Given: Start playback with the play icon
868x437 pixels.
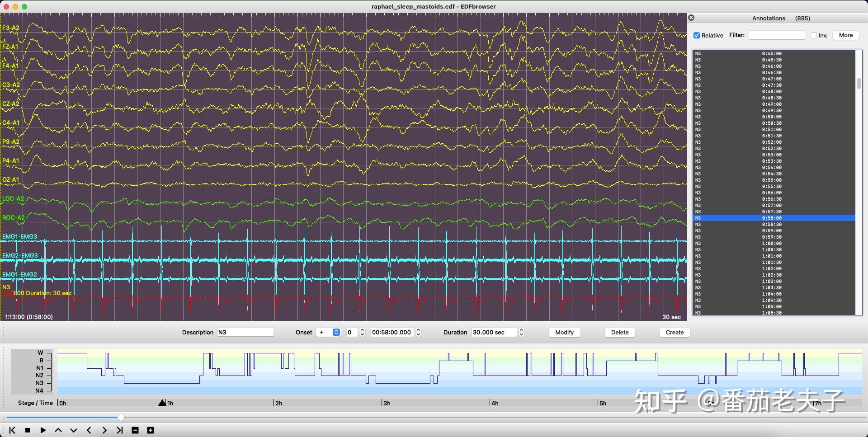Looking at the screenshot, I should click(43, 430).
